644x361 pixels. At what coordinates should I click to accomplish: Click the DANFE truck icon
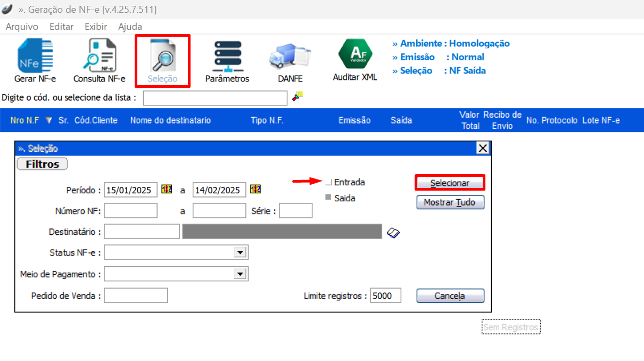pos(290,56)
